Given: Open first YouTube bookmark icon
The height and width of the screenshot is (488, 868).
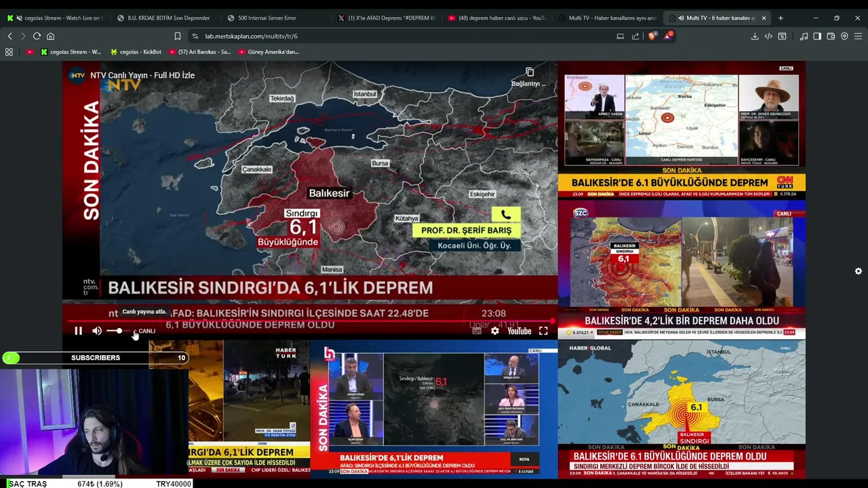Looking at the screenshot, I should [29, 52].
